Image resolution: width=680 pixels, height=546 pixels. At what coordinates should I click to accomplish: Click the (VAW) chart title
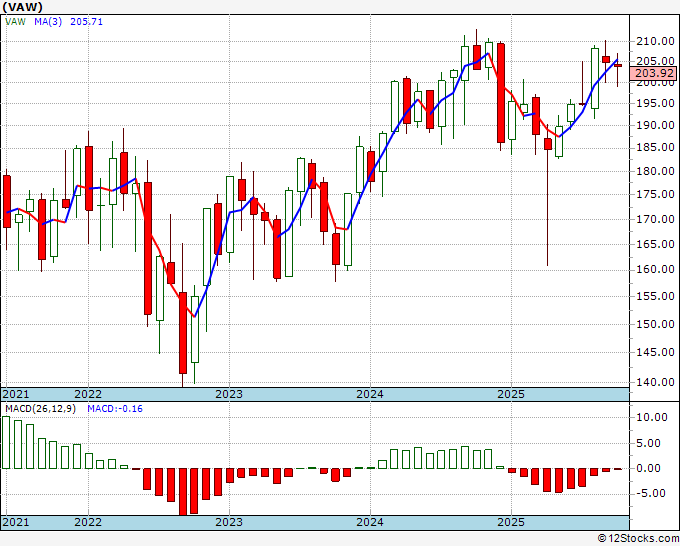(x=22, y=7)
